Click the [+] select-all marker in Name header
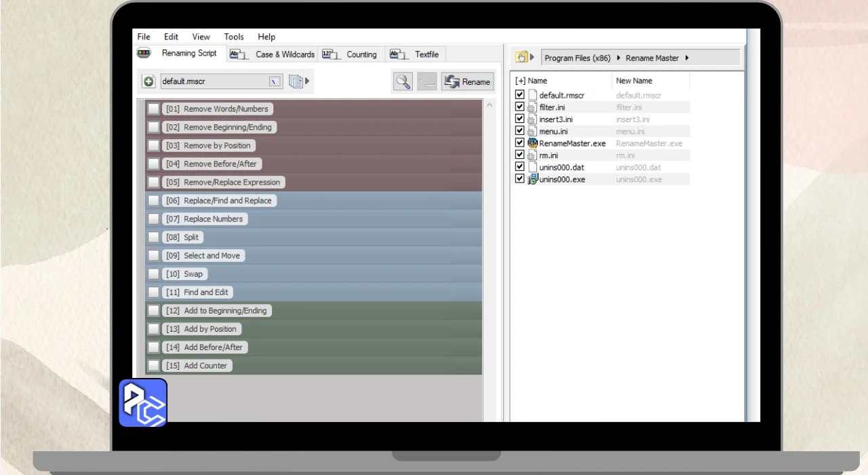This screenshot has width=868, height=475. [520, 81]
